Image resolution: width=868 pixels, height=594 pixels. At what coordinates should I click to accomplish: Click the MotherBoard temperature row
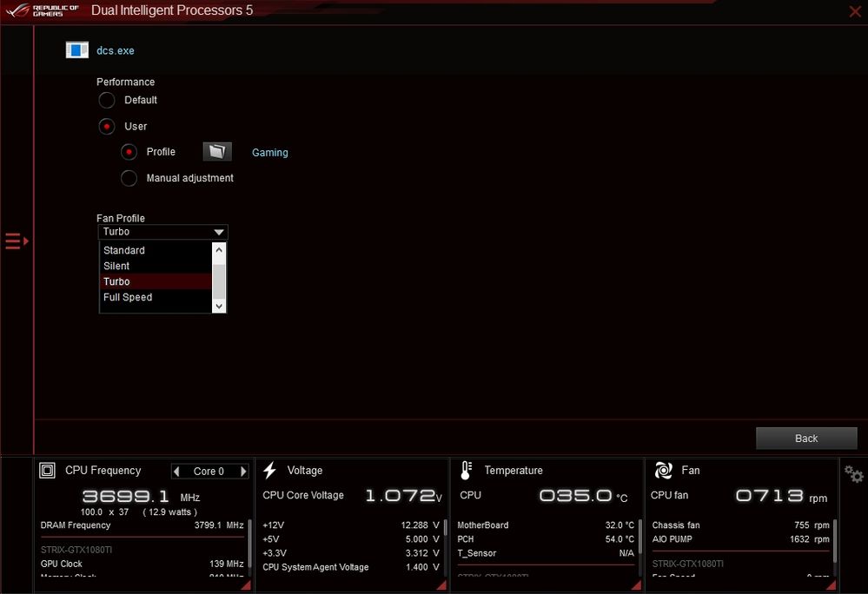click(546, 525)
